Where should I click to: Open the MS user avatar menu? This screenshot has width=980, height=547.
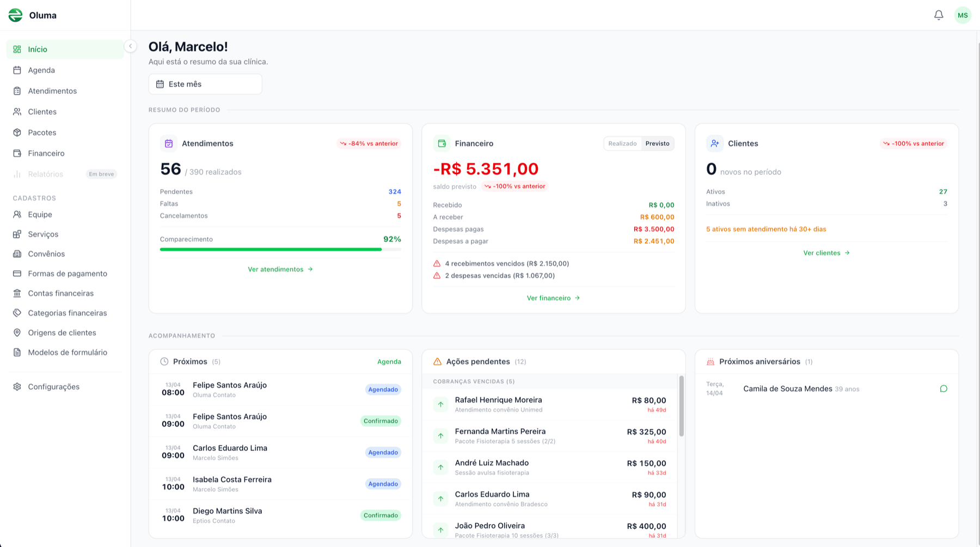(x=963, y=15)
